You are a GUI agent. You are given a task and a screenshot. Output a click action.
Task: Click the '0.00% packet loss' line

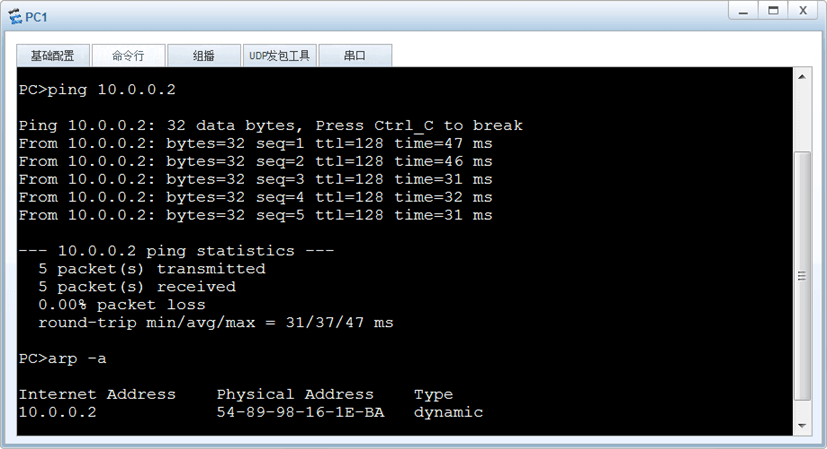point(121,305)
